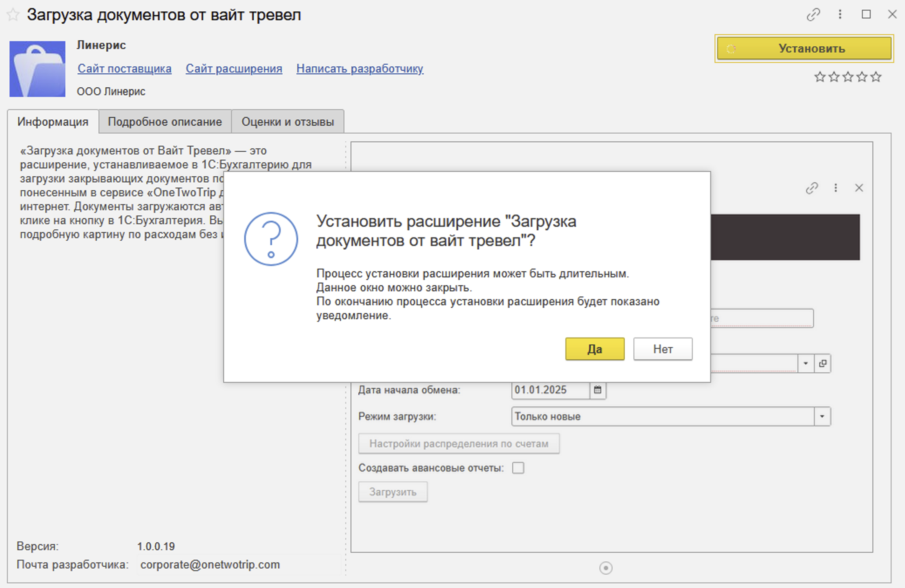The height and width of the screenshot is (588, 905).
Task: Switch to the Оценки и отзывы tab
Action: pyautogui.click(x=288, y=122)
